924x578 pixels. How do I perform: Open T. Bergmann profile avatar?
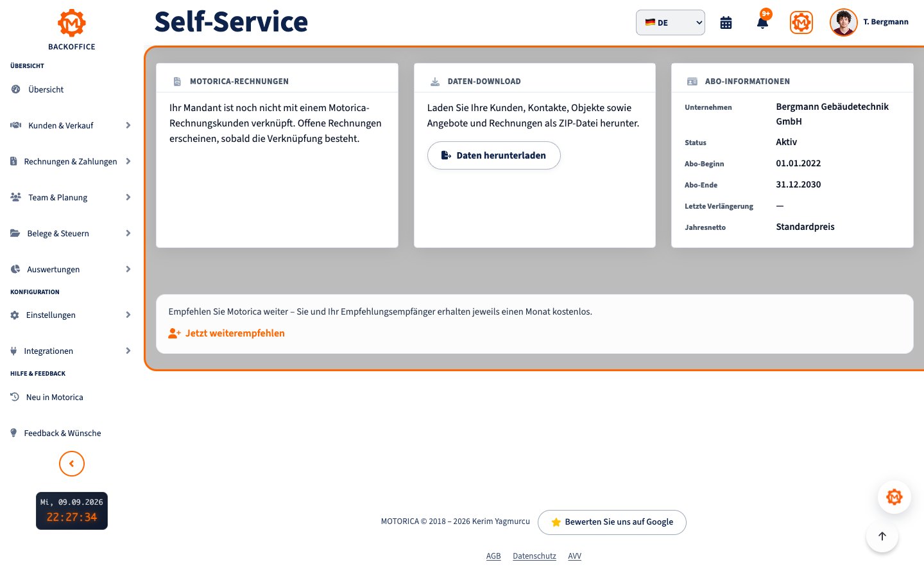click(x=843, y=23)
